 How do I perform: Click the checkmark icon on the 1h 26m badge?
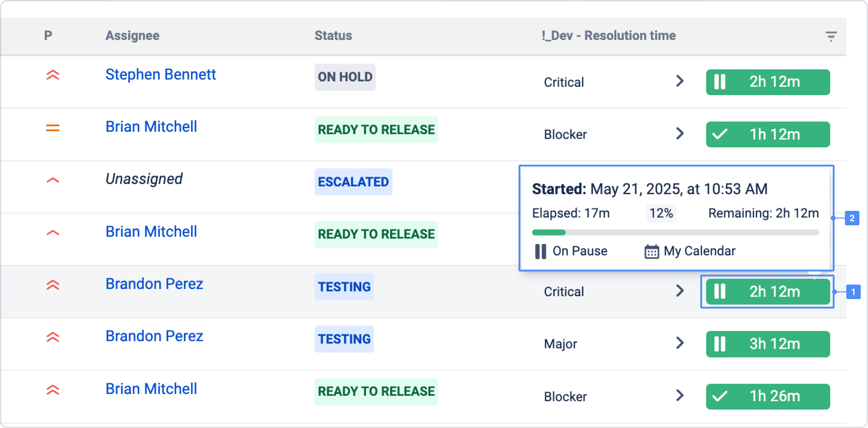pos(719,396)
